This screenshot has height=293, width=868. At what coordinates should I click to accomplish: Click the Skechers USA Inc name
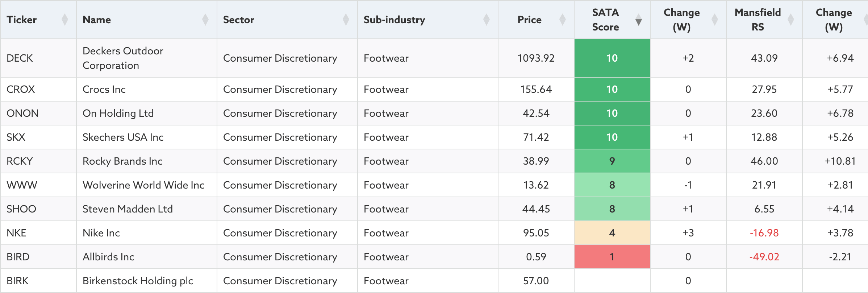pyautogui.click(x=123, y=137)
